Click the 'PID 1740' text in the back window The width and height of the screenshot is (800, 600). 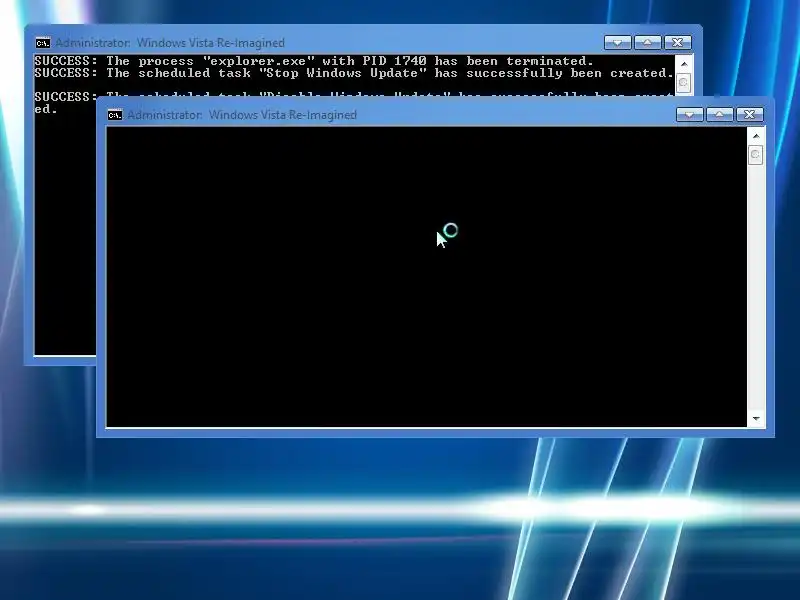394,61
